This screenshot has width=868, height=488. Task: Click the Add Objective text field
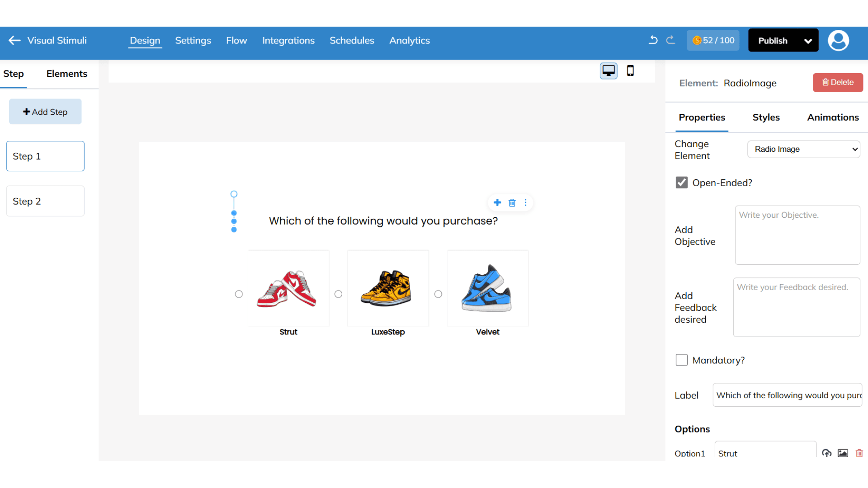coord(797,235)
